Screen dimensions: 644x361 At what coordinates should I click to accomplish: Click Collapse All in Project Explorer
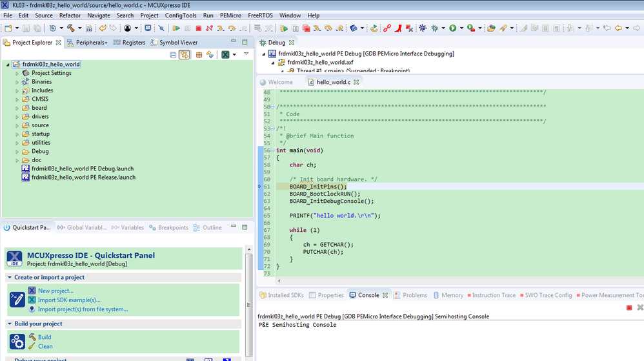173,55
